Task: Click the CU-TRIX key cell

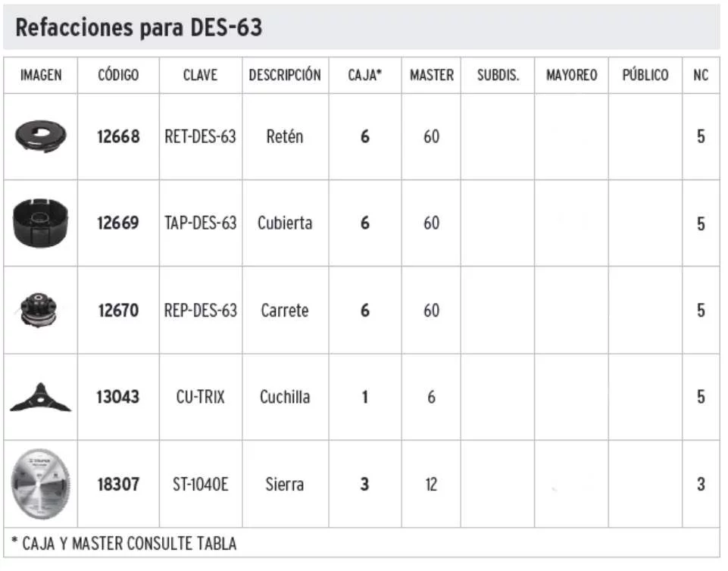Action: 200,397
